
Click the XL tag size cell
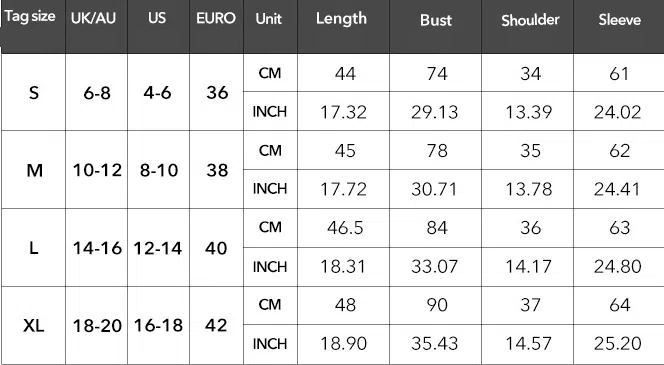pyautogui.click(x=33, y=326)
